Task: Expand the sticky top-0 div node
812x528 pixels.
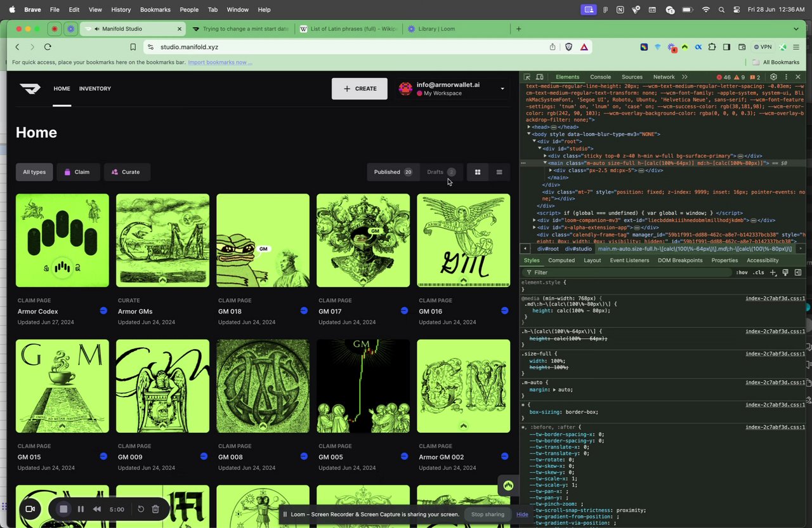Action: tap(546, 155)
